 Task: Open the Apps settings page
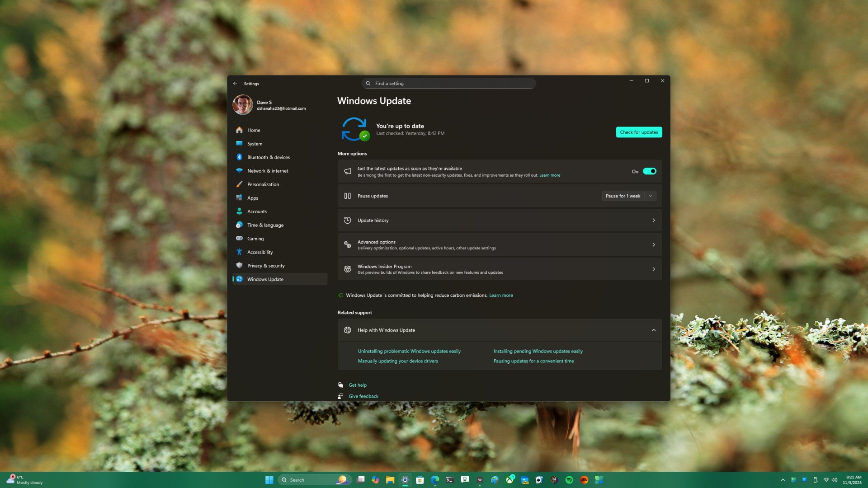pos(280,198)
